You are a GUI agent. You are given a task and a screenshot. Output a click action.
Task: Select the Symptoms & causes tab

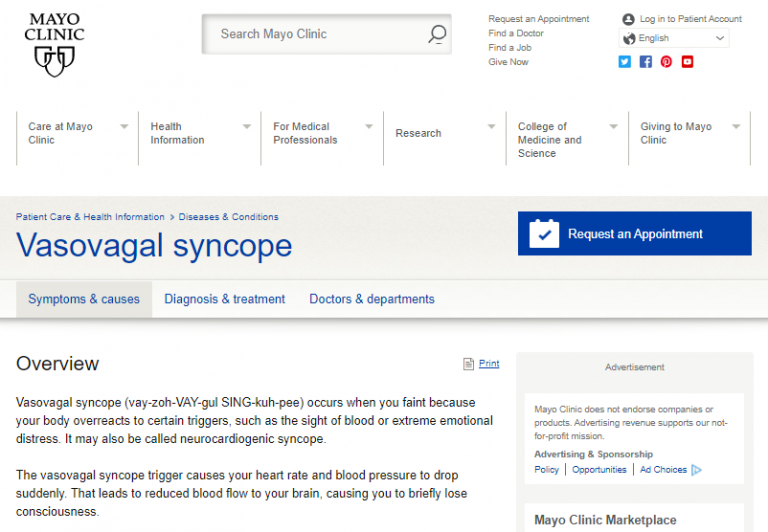point(84,299)
